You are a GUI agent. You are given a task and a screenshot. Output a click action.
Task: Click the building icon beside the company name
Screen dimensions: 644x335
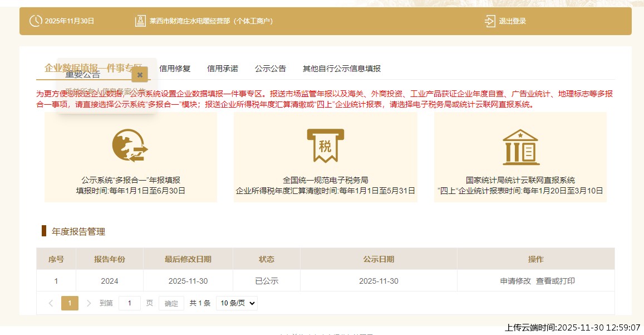tap(140, 21)
